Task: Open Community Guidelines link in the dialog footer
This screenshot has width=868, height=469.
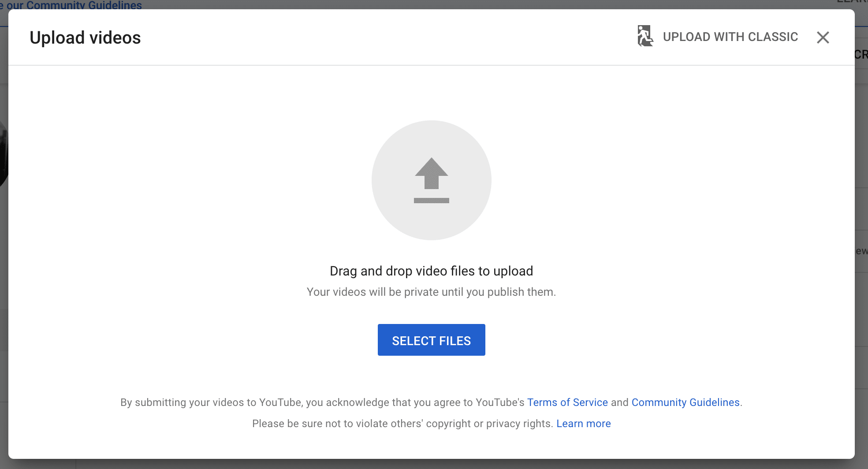Action: click(x=685, y=402)
